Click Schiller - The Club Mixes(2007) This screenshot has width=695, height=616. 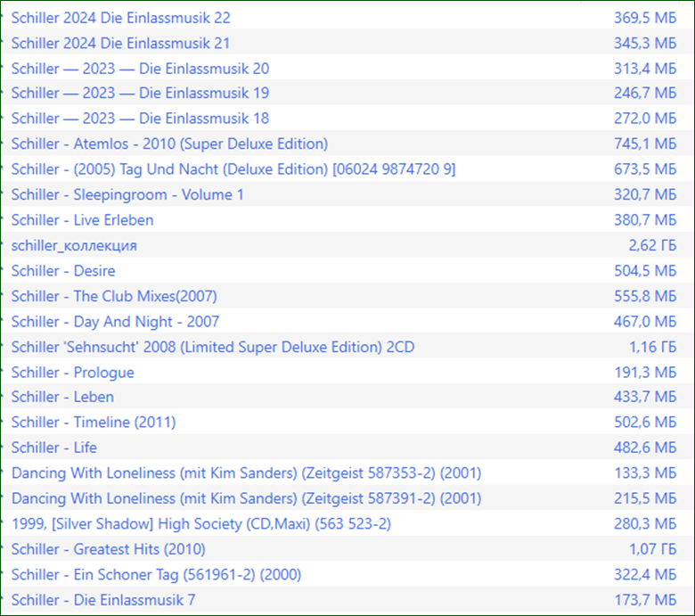coord(114,296)
